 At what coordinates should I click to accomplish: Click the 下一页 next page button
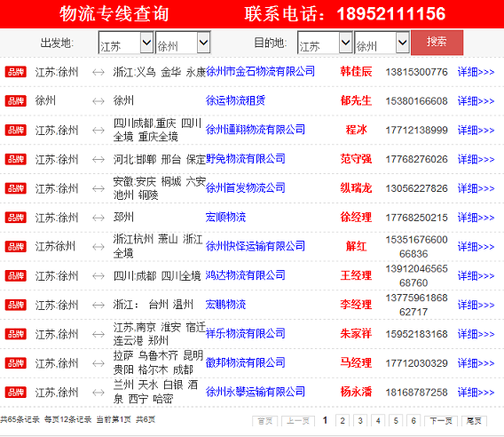tap(441, 421)
